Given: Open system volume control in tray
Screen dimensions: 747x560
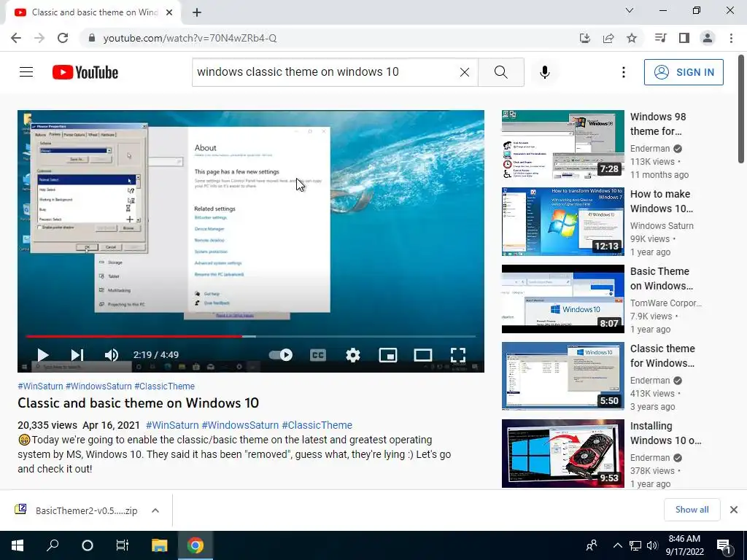Looking at the screenshot, I should pos(651,545).
